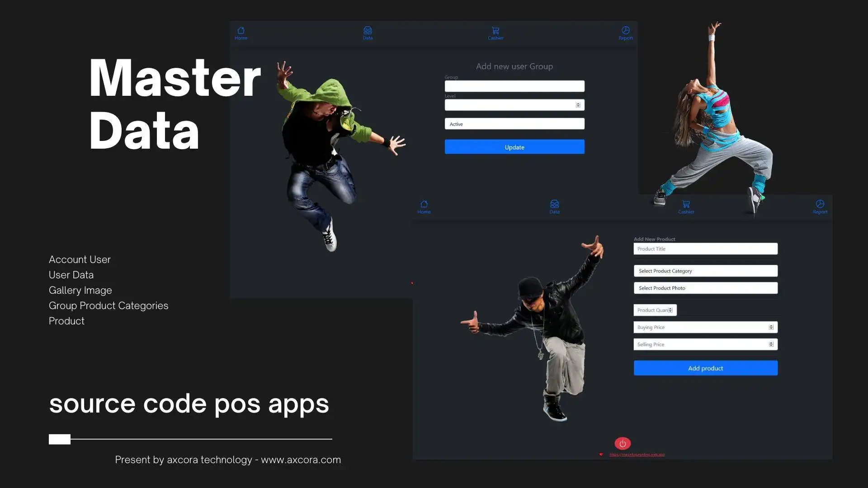Toggle the Level field spinner
This screenshot has height=488, width=868.
578,104
